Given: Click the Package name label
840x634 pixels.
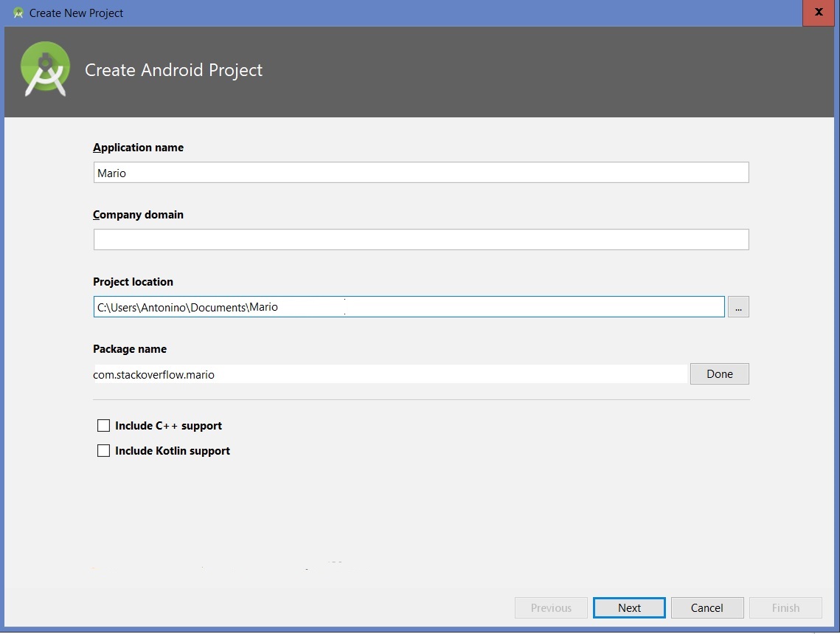Looking at the screenshot, I should coord(130,349).
